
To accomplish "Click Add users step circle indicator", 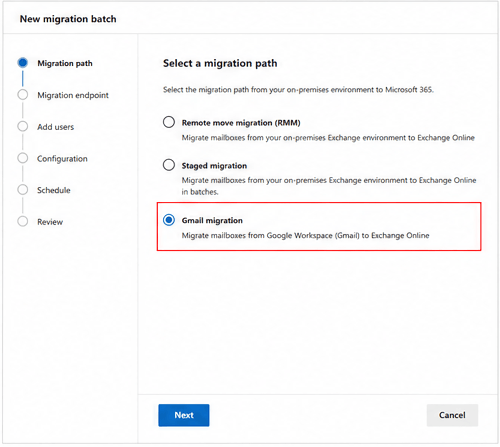I will click(23, 126).
